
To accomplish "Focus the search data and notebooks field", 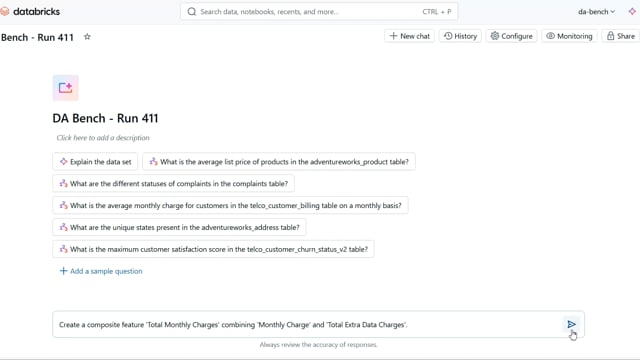I will (319, 12).
